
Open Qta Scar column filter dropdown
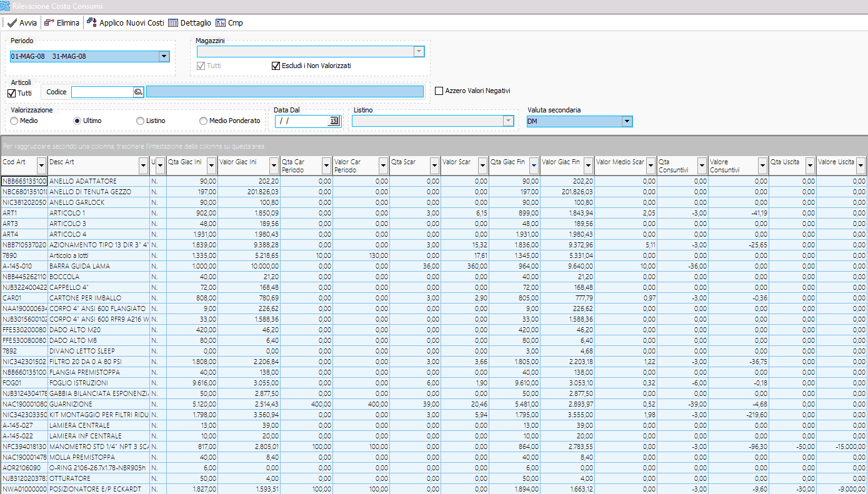pos(436,165)
